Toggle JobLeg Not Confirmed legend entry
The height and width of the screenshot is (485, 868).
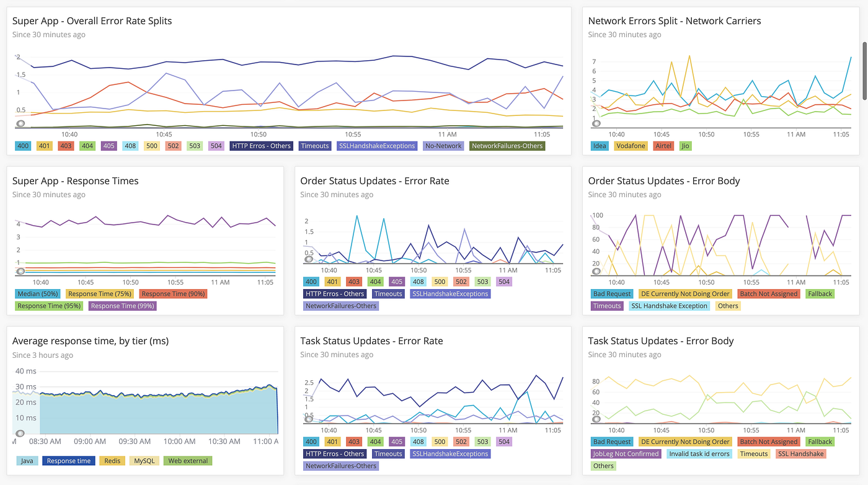click(626, 453)
